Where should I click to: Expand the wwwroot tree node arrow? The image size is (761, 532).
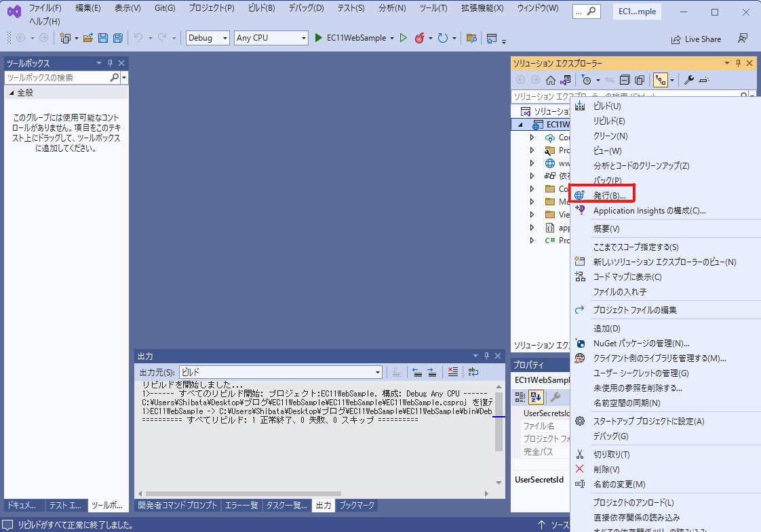tap(532, 163)
